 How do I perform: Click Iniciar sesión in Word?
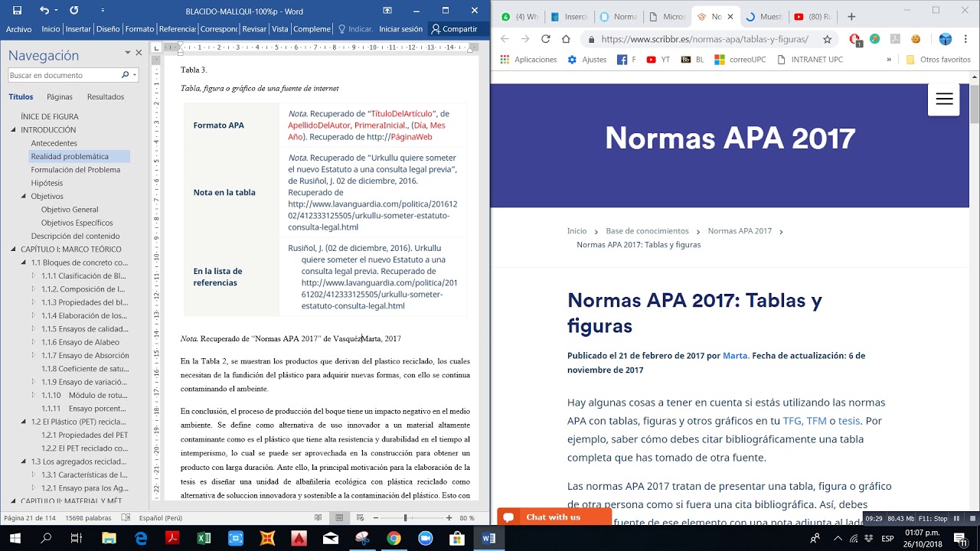(400, 29)
